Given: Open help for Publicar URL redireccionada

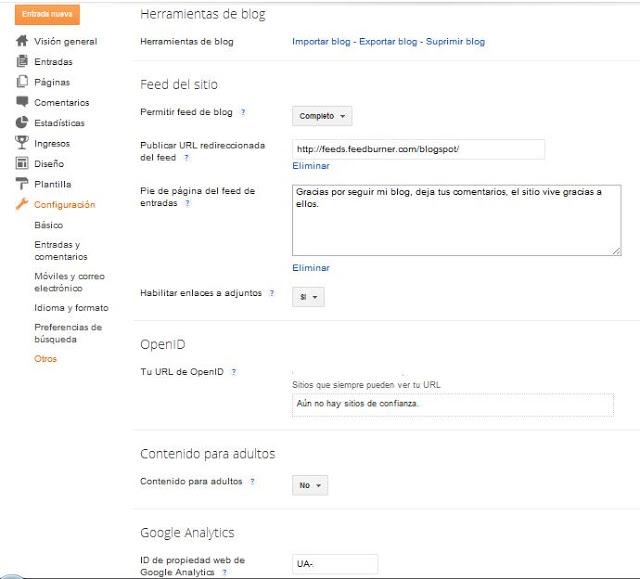Looking at the screenshot, I should pos(187,158).
